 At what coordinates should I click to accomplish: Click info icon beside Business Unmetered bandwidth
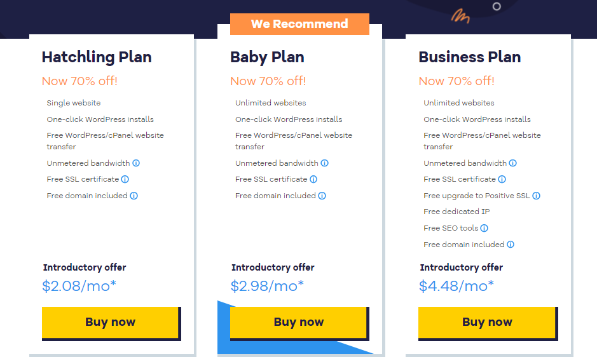tap(513, 163)
